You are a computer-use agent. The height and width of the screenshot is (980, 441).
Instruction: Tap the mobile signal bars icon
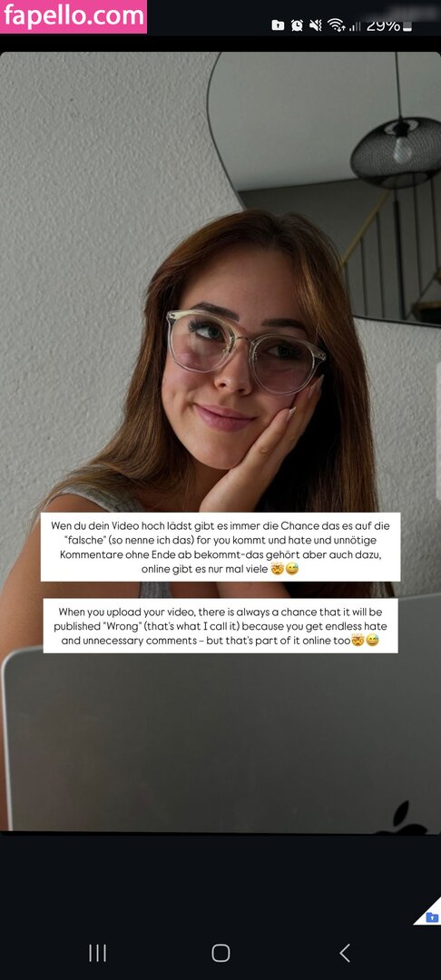[x=355, y=25]
